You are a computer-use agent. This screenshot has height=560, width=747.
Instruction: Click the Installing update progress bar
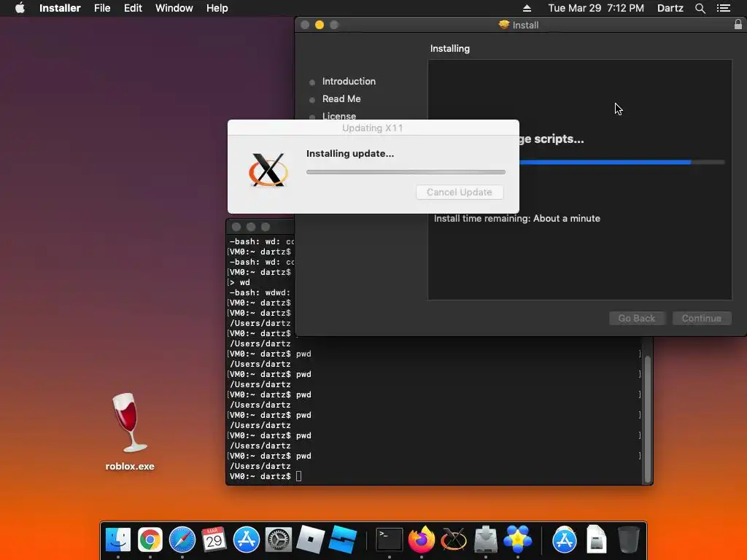click(406, 172)
